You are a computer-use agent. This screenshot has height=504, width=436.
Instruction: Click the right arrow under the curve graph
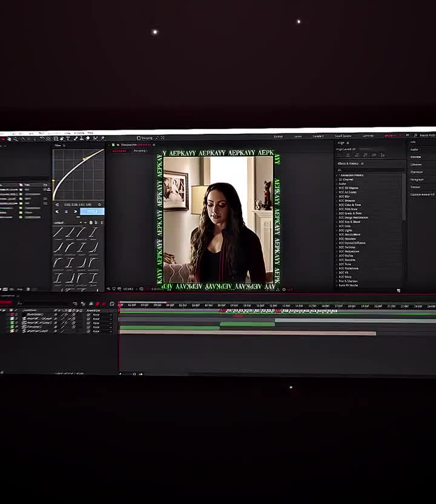[75, 211]
